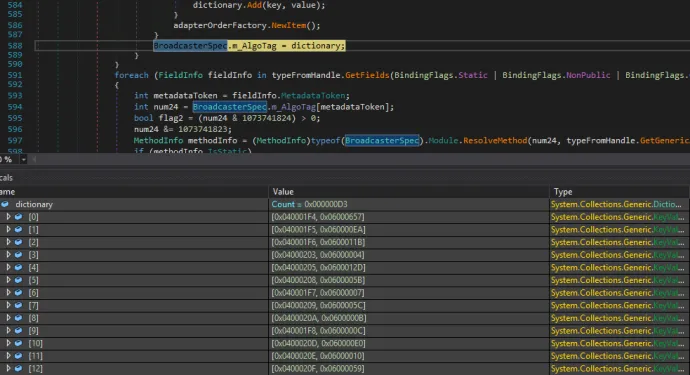Select value [0x04000203, 0x06000004]

coord(318,255)
